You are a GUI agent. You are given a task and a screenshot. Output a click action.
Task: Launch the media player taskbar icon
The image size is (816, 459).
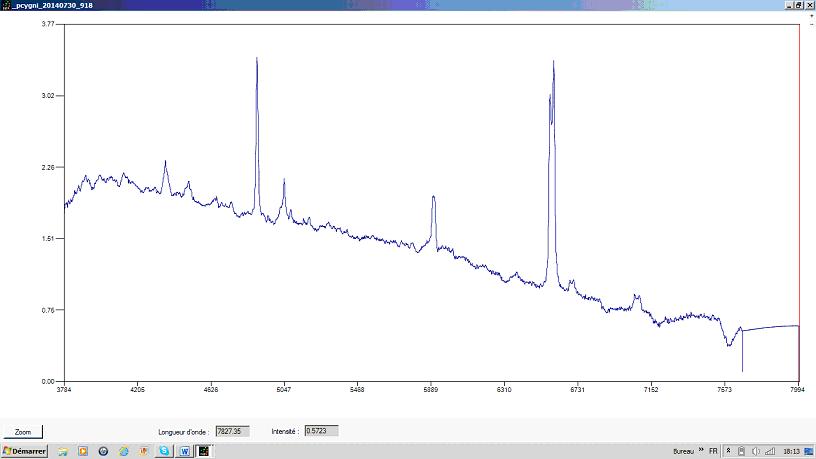click(83, 451)
